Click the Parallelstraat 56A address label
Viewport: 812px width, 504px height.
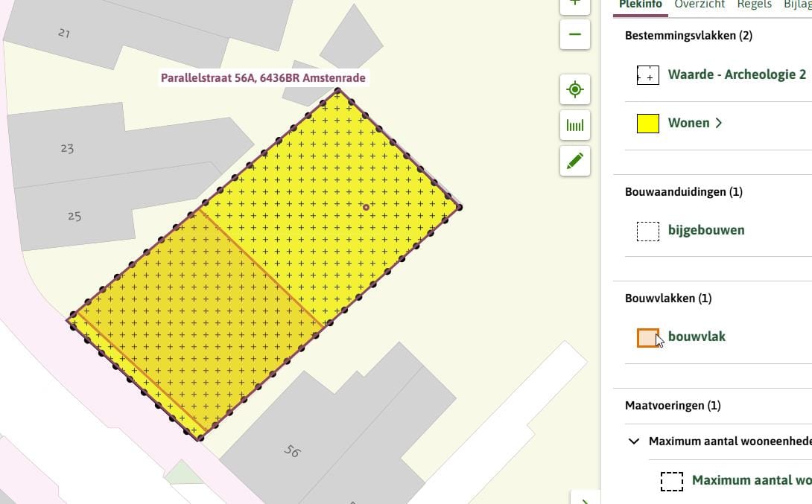(x=263, y=78)
